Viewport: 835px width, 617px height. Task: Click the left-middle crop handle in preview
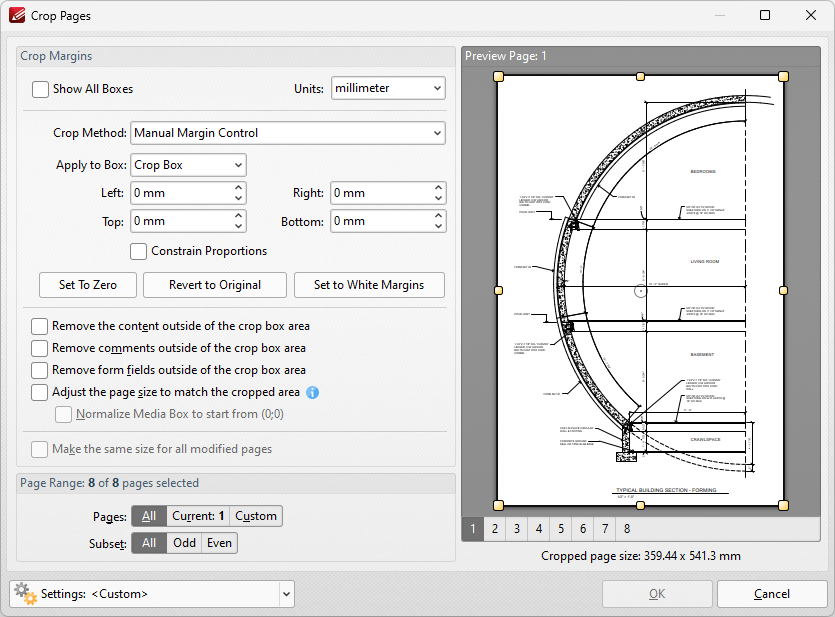tap(498, 291)
